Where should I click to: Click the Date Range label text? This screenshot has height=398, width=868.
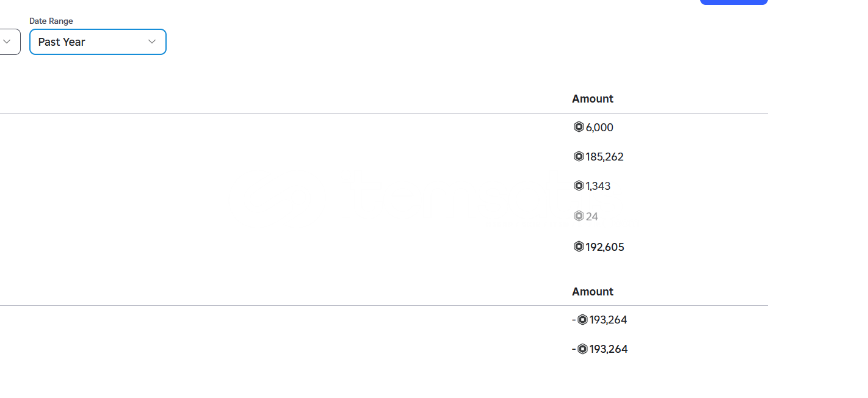point(51,21)
